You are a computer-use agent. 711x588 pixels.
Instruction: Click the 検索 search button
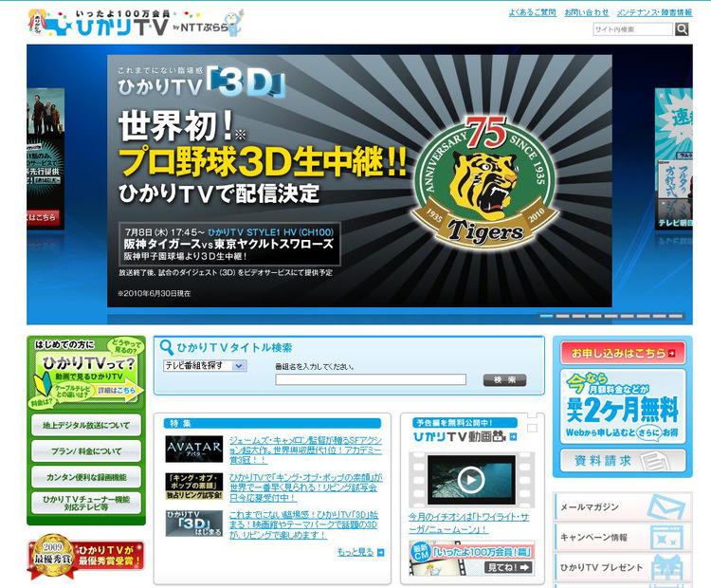(x=504, y=380)
